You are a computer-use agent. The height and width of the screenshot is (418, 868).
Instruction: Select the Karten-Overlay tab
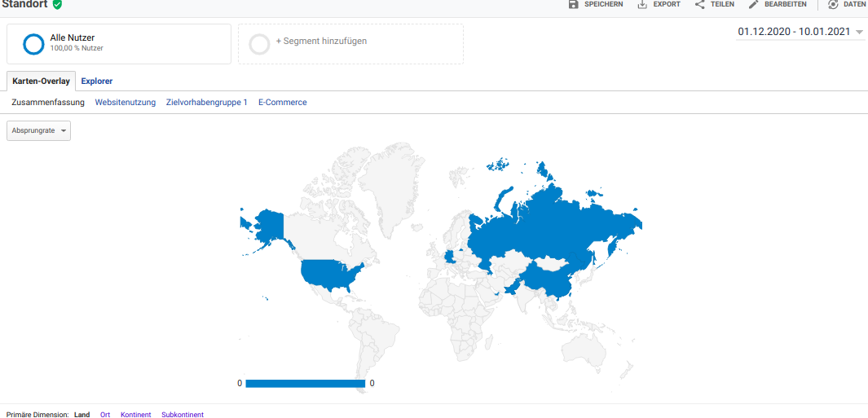point(41,81)
